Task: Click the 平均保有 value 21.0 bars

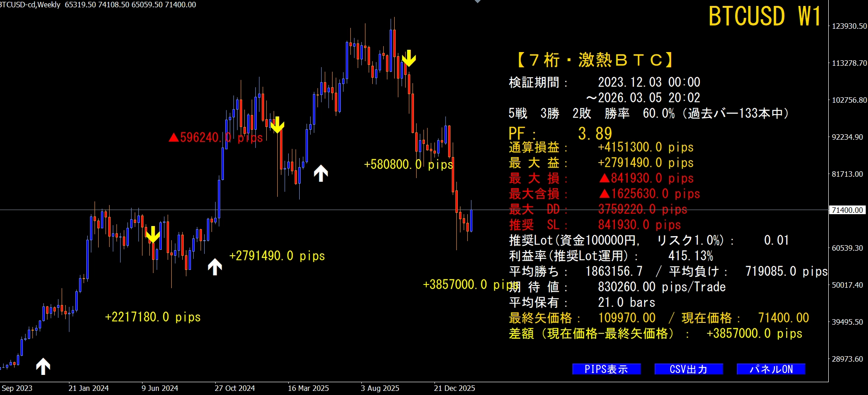Action: [x=627, y=302]
